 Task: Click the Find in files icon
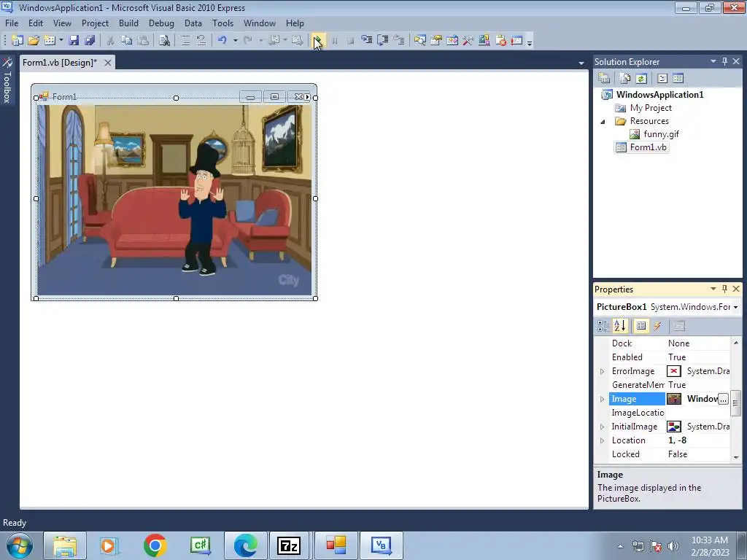click(164, 41)
